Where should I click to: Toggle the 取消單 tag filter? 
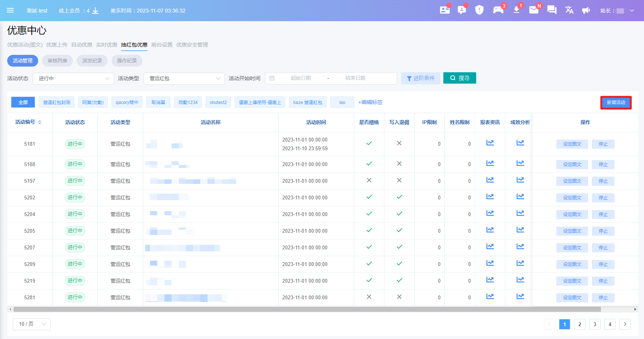tap(158, 103)
